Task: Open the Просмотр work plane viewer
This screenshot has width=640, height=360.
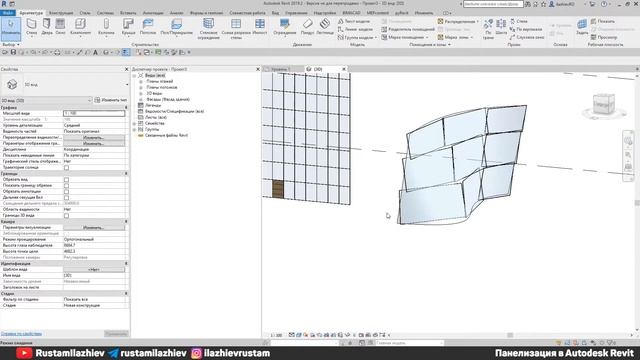Action: [604, 37]
